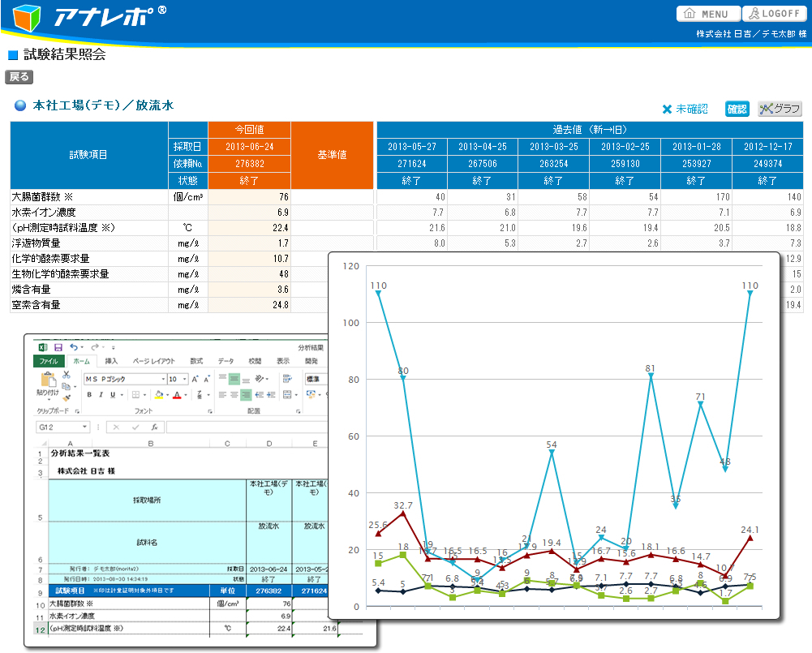Decrease font size with smaller A icon
Image resolution: width=812 pixels, height=653 pixels.
point(206,379)
